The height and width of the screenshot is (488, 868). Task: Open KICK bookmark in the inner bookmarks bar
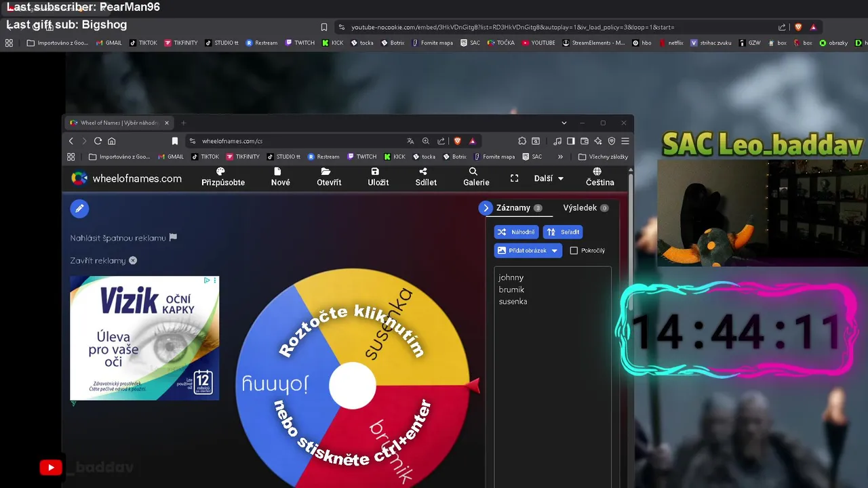click(x=395, y=157)
